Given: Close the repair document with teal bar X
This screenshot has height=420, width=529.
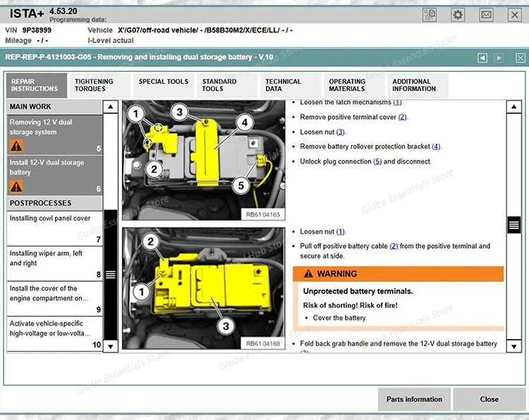Looking at the screenshot, I should 521,58.
